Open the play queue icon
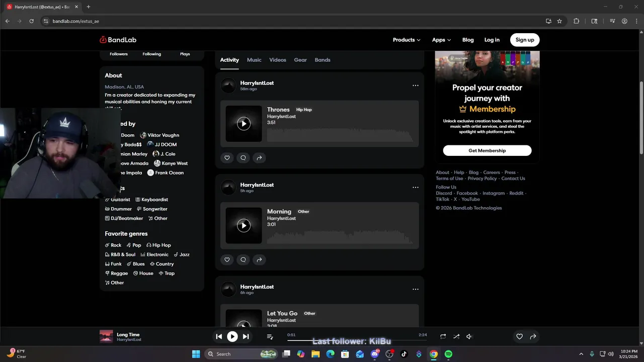644x362 pixels. coord(270,337)
